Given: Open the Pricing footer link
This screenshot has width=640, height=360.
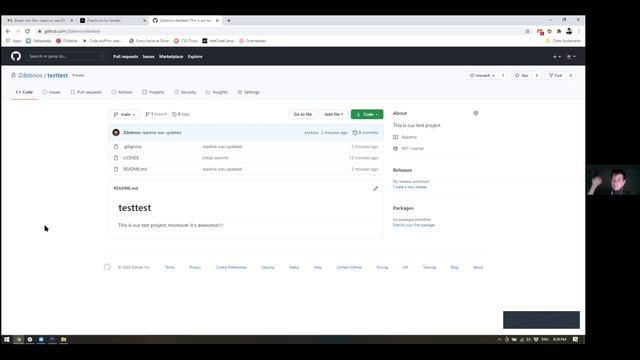Looking at the screenshot, I should coord(382,267).
